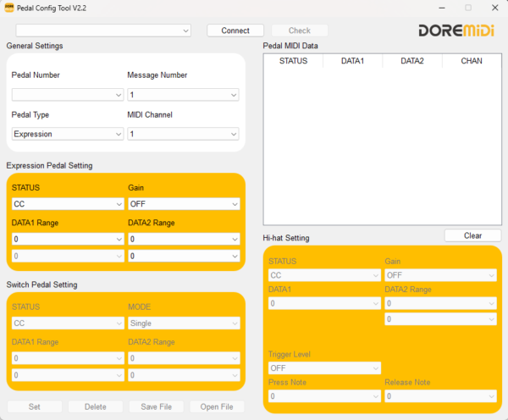Click the Open File button
The height and width of the screenshot is (420, 508).
click(x=217, y=406)
